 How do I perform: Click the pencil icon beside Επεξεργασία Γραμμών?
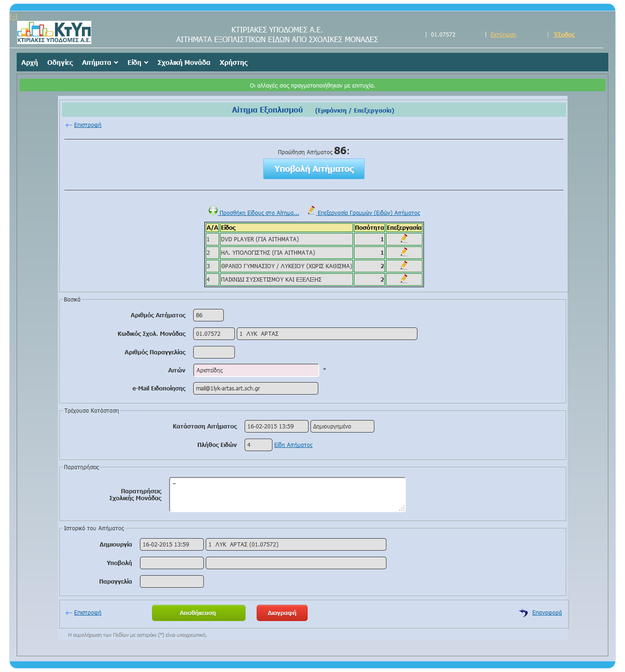tap(311, 210)
